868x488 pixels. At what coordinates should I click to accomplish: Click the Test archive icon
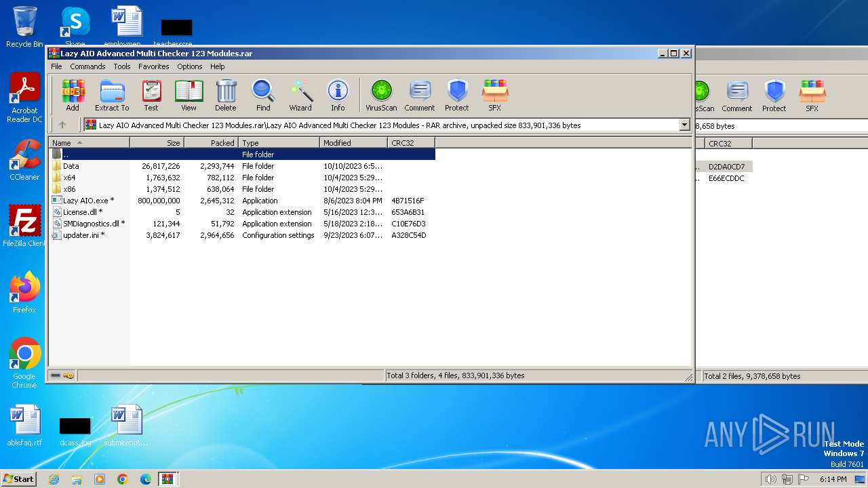pos(151,95)
